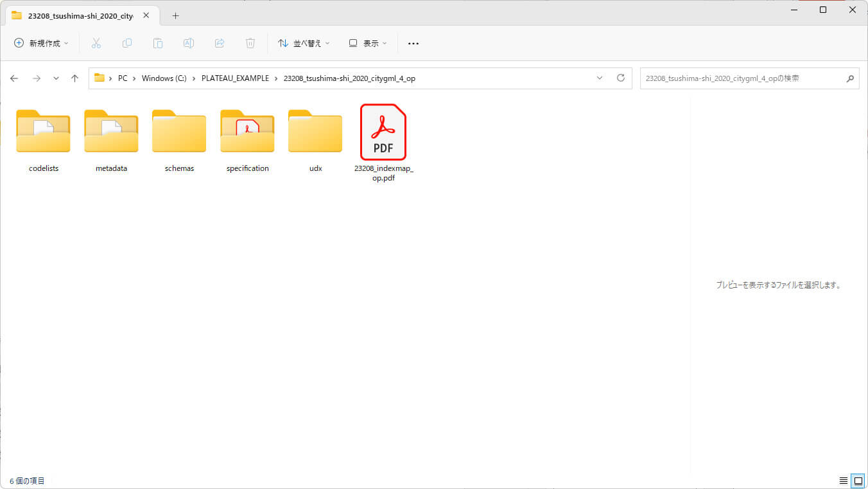Screen dimensions: 868x489
Task: Click the Copy icon in toolbar
Action: 127,43
